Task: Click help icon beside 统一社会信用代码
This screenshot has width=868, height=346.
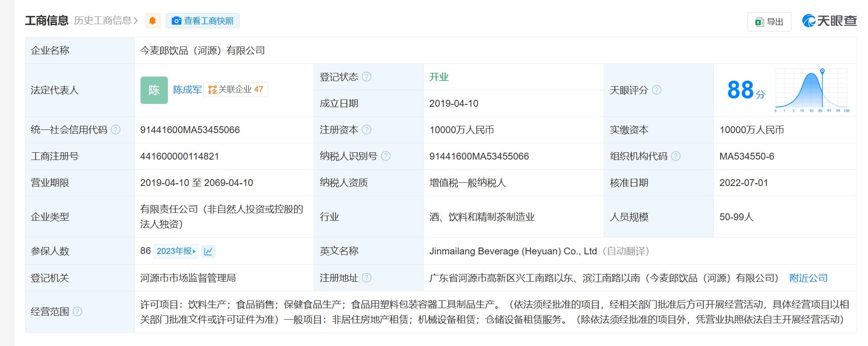Action: tap(116, 130)
